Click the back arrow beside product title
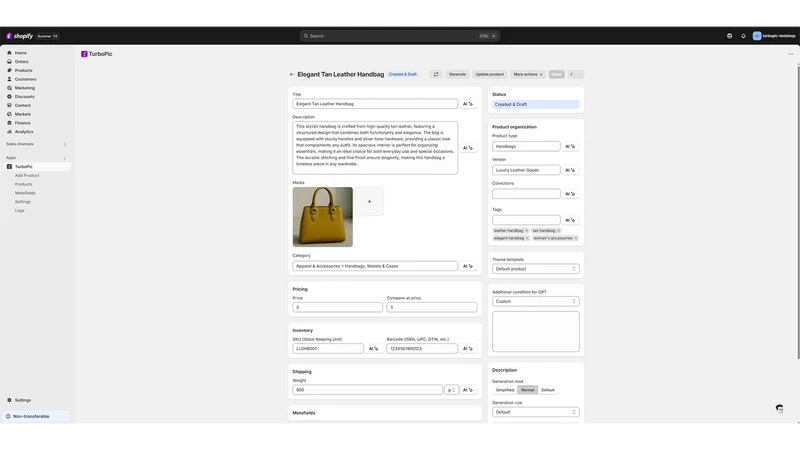The height and width of the screenshot is (450, 800). [x=292, y=74]
